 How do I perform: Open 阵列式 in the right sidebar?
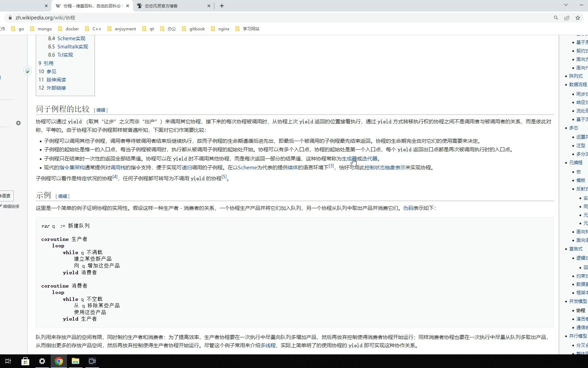pos(576,76)
